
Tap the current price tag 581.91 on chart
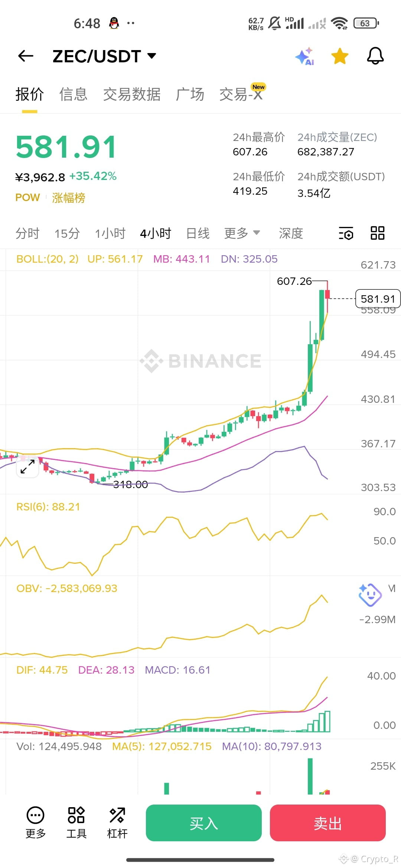(378, 299)
